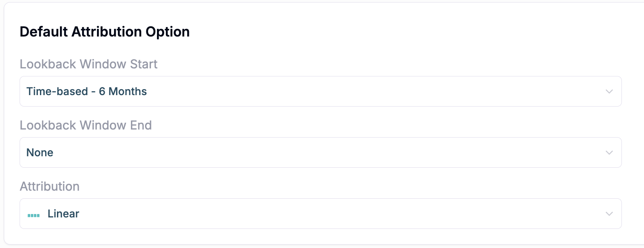The width and height of the screenshot is (644, 248).
Task: Click the "Default Attribution Option" heading
Action: coord(105,32)
